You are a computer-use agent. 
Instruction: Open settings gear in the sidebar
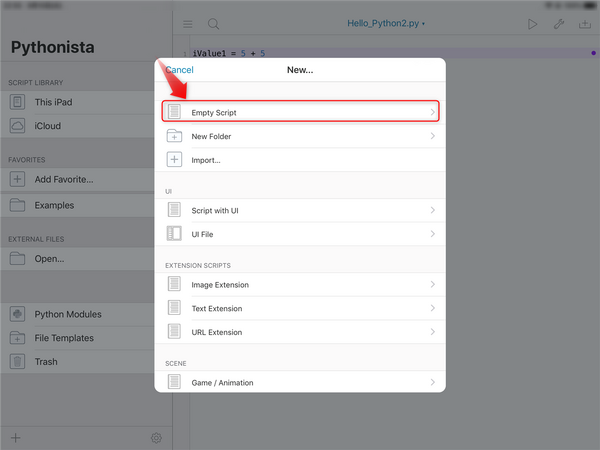click(156, 438)
